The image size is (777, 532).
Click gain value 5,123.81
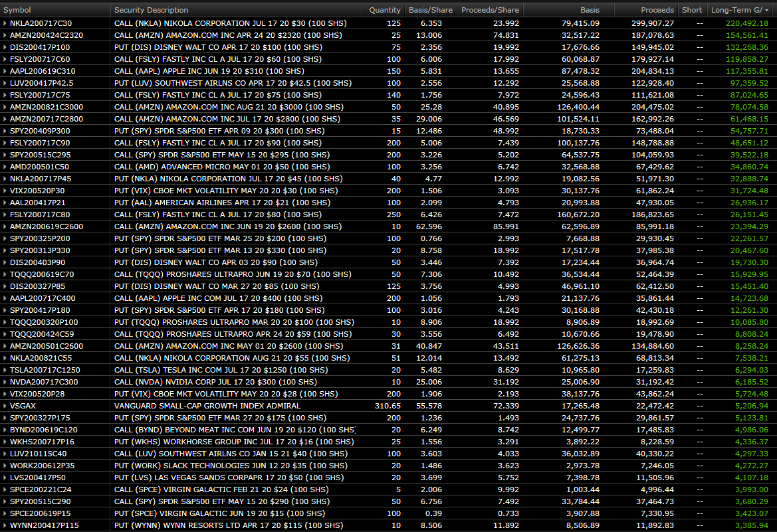pyautogui.click(x=752, y=418)
